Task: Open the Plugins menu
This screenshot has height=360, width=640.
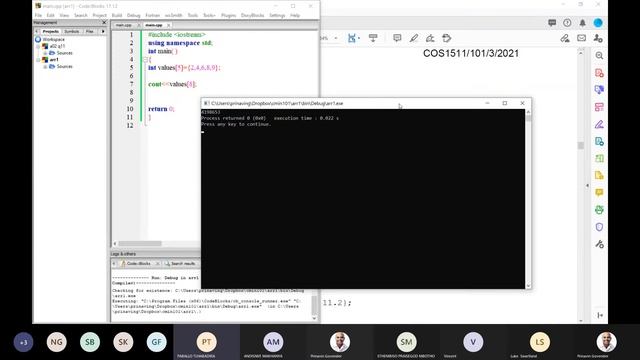Action: tap(229, 15)
